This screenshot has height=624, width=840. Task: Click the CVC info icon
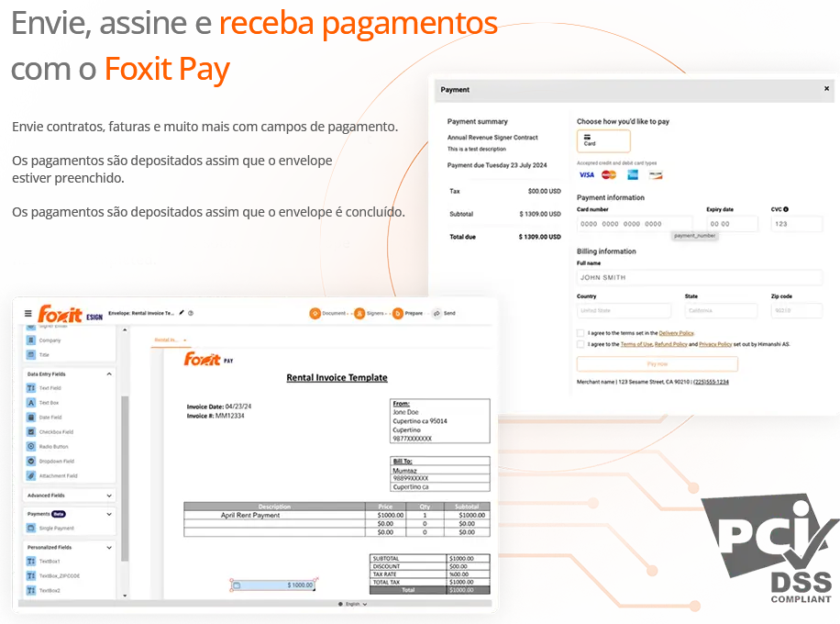(x=786, y=209)
